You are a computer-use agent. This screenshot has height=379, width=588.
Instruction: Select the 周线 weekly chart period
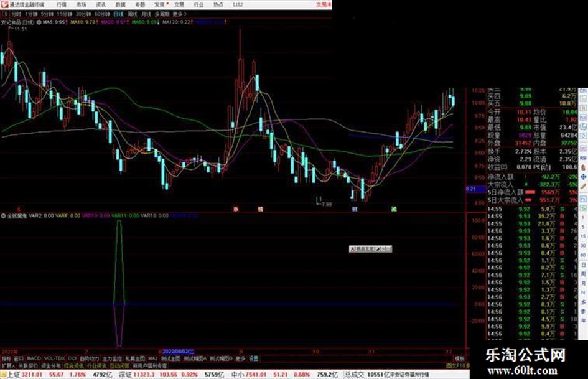pyautogui.click(x=133, y=14)
